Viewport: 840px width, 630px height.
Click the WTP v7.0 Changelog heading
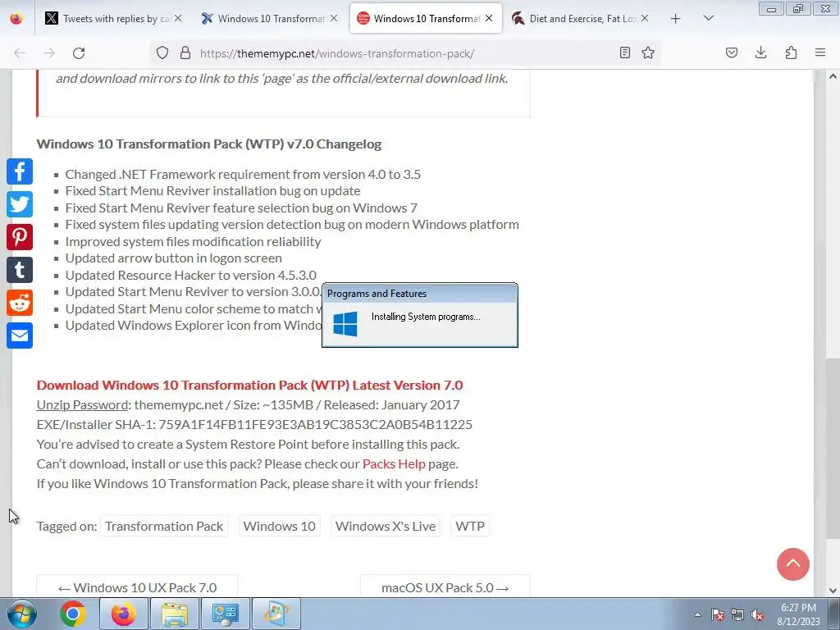point(209,144)
